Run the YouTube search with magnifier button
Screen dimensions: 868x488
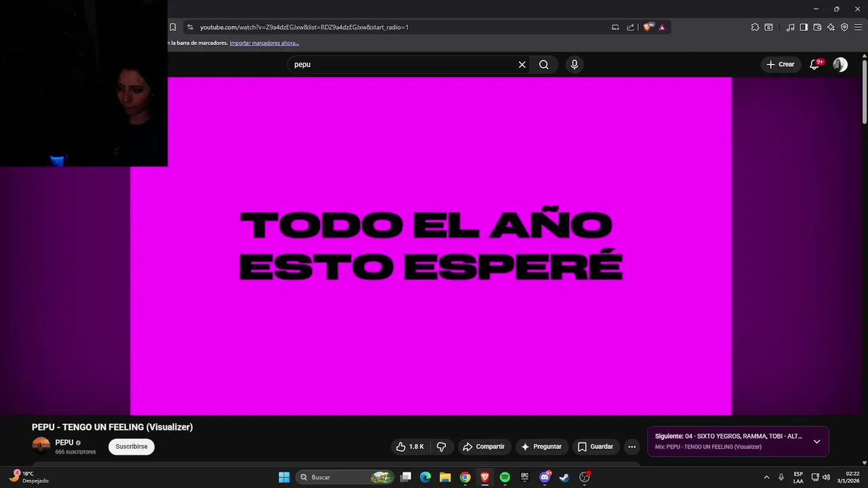coord(544,64)
